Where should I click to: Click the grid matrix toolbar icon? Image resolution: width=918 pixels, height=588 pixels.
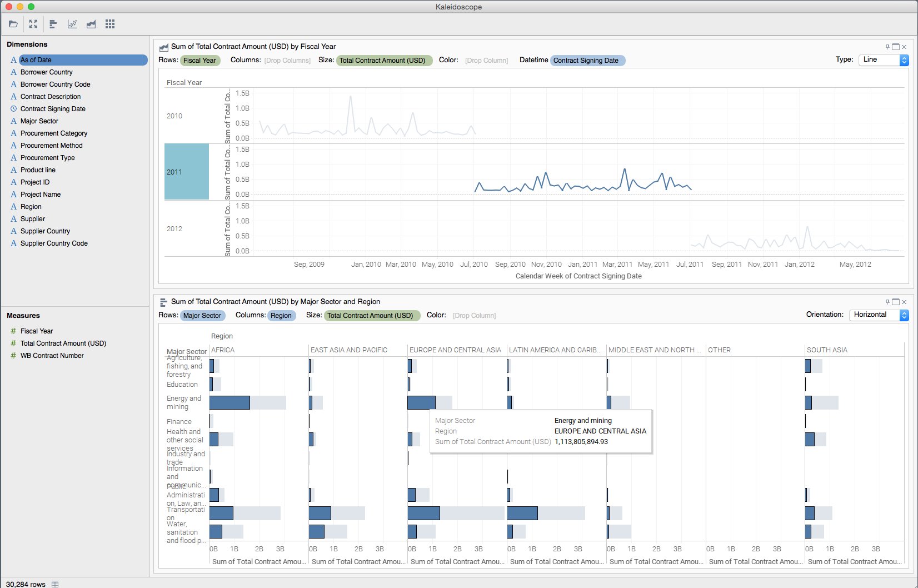tap(110, 24)
